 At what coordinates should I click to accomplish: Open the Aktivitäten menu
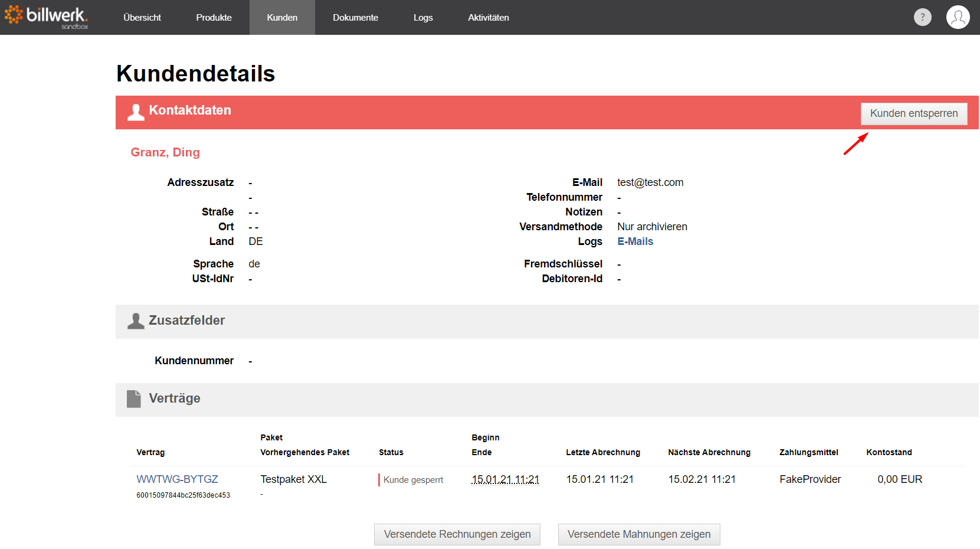pos(489,18)
